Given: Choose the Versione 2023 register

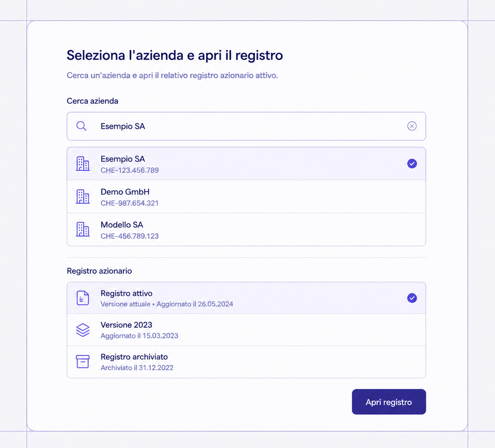Looking at the screenshot, I should click(246, 330).
